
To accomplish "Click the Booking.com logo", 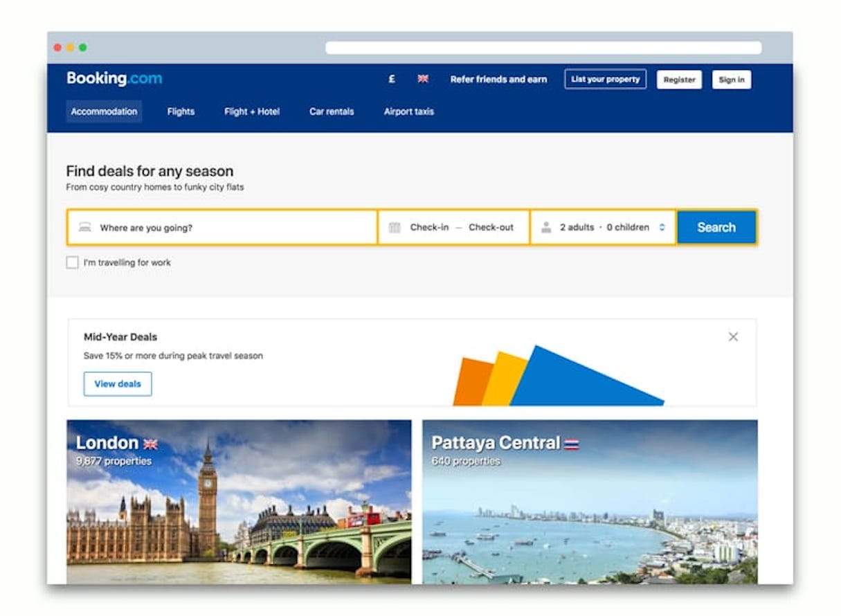I will pos(114,79).
